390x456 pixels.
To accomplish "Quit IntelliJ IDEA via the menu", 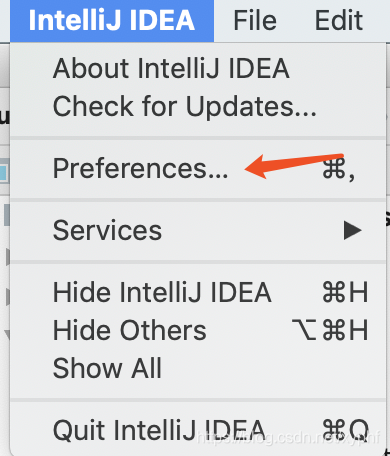I will click(x=198, y=430).
